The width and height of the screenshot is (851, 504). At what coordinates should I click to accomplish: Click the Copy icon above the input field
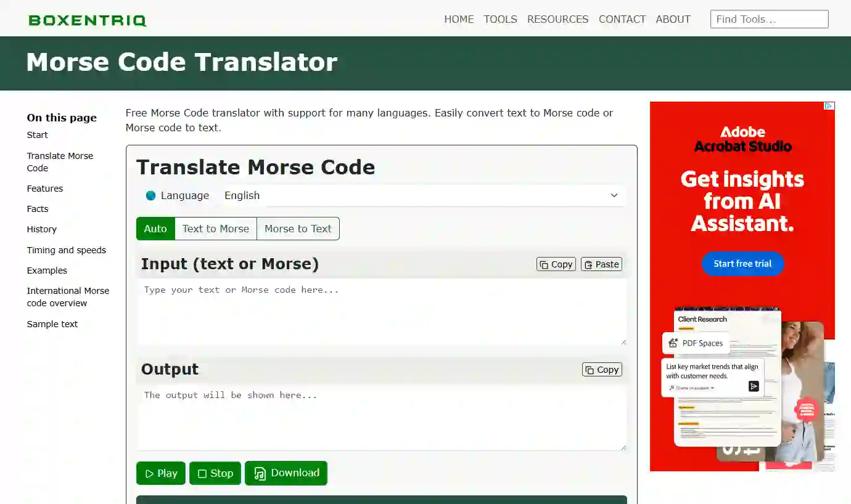(x=556, y=264)
